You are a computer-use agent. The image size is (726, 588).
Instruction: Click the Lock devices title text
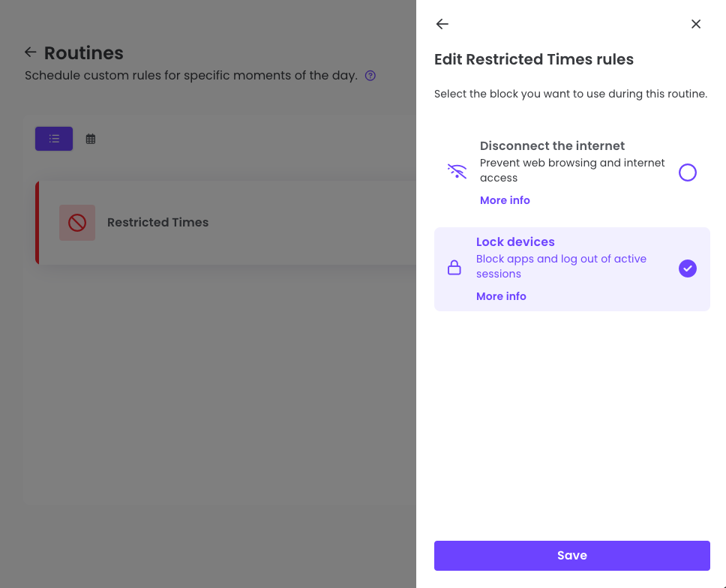pyautogui.click(x=514, y=241)
